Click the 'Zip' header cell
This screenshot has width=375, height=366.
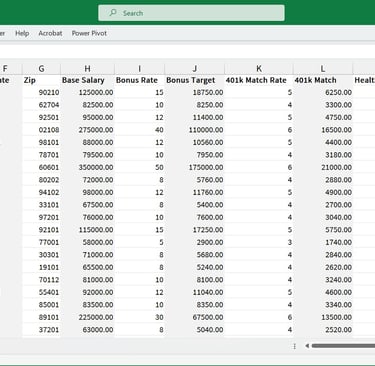pos(41,80)
